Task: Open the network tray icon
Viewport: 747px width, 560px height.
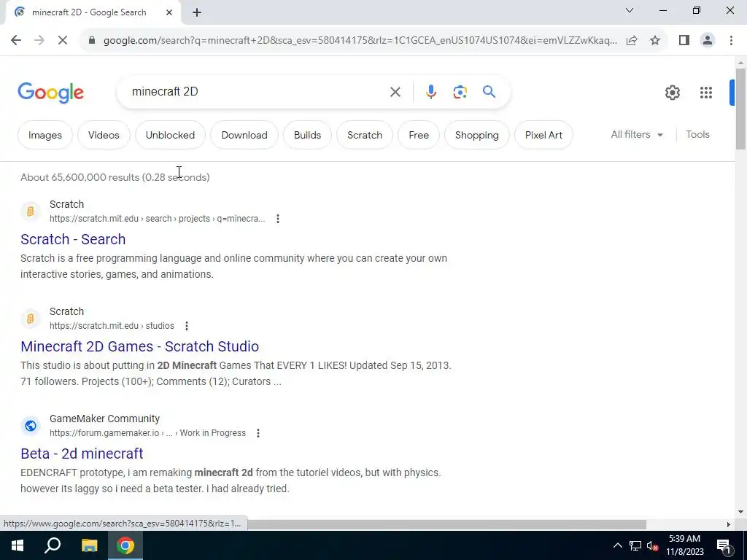Action: point(635,545)
